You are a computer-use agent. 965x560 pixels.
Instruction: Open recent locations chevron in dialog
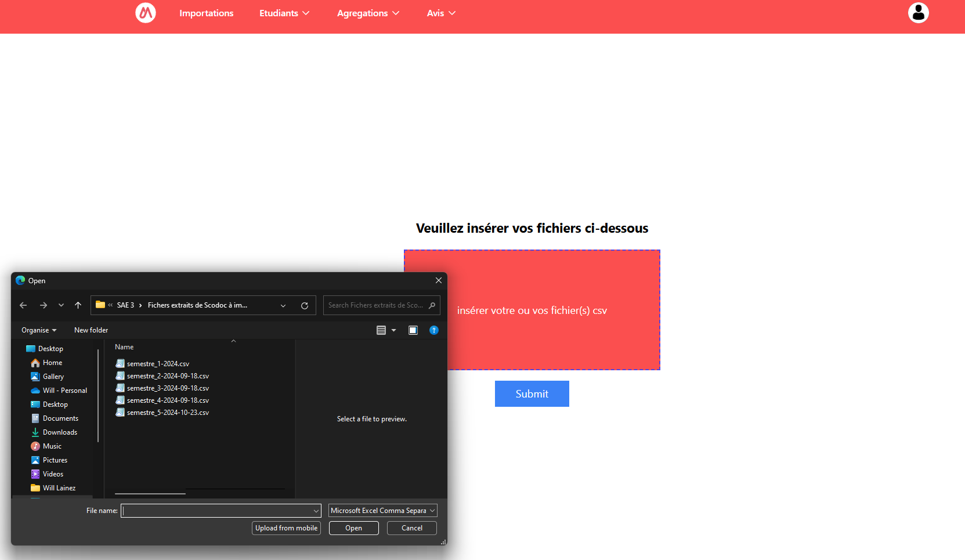click(61, 305)
